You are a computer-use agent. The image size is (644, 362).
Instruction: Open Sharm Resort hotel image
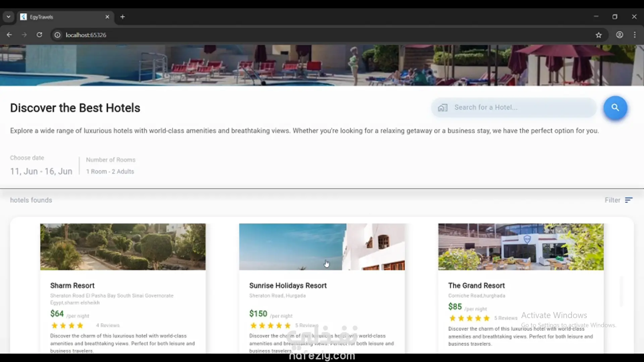(x=123, y=247)
